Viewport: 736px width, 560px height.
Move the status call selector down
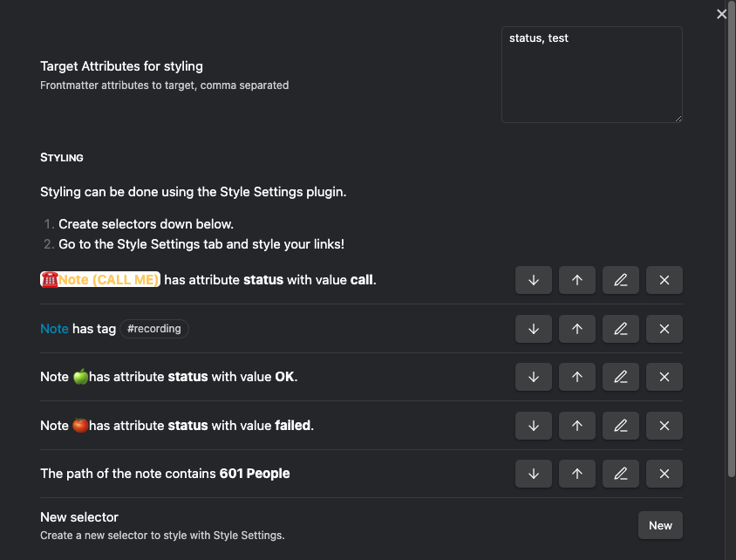pos(534,280)
